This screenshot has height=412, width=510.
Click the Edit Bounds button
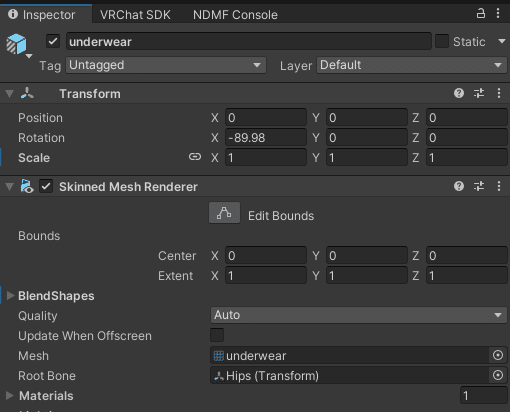[x=224, y=213]
